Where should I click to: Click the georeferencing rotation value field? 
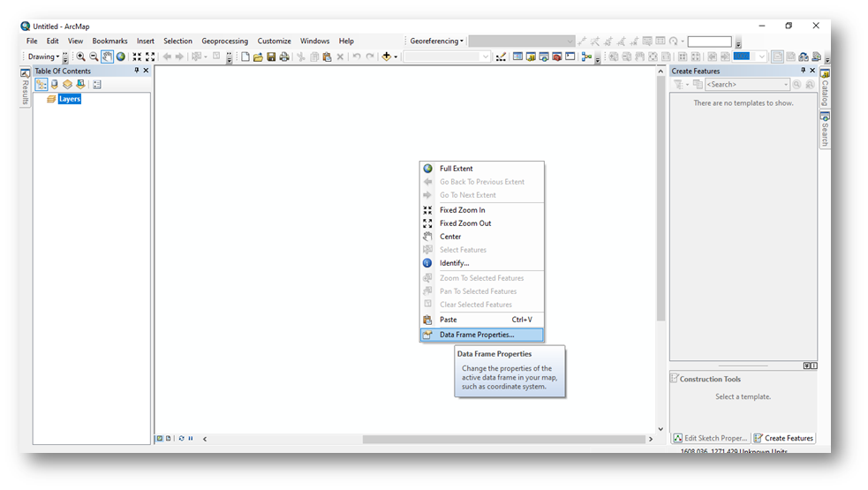[x=710, y=41]
